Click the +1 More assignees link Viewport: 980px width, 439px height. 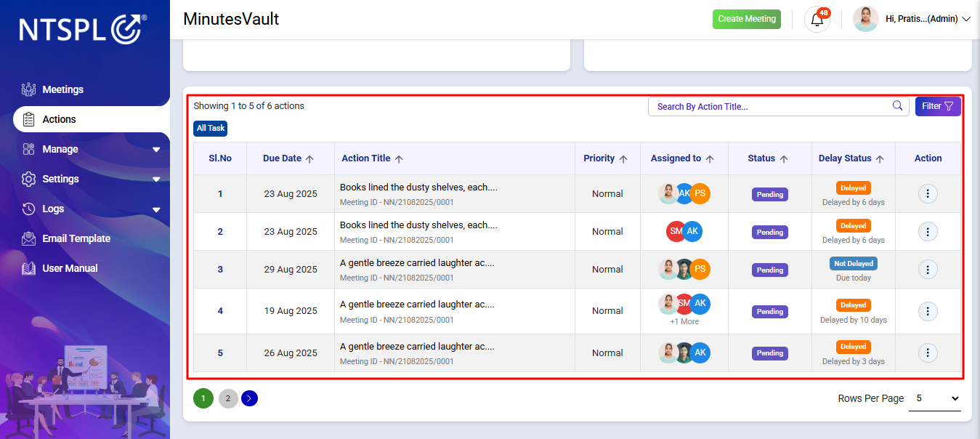(x=684, y=321)
